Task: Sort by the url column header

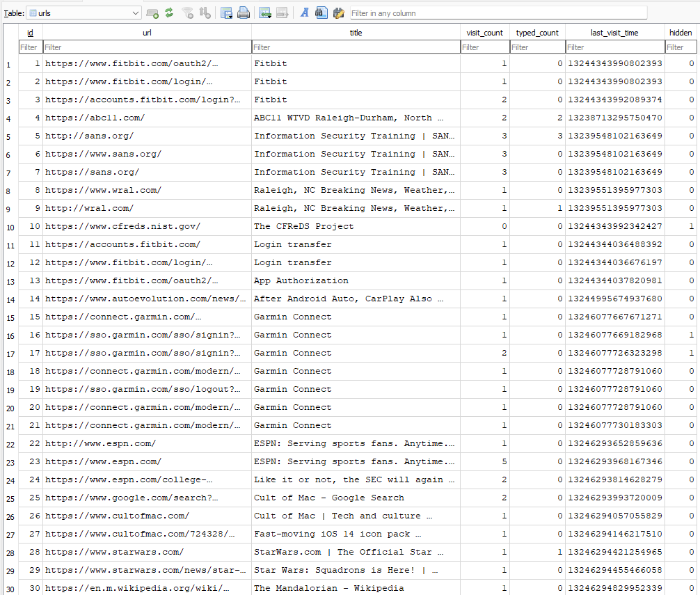Action: (x=148, y=33)
